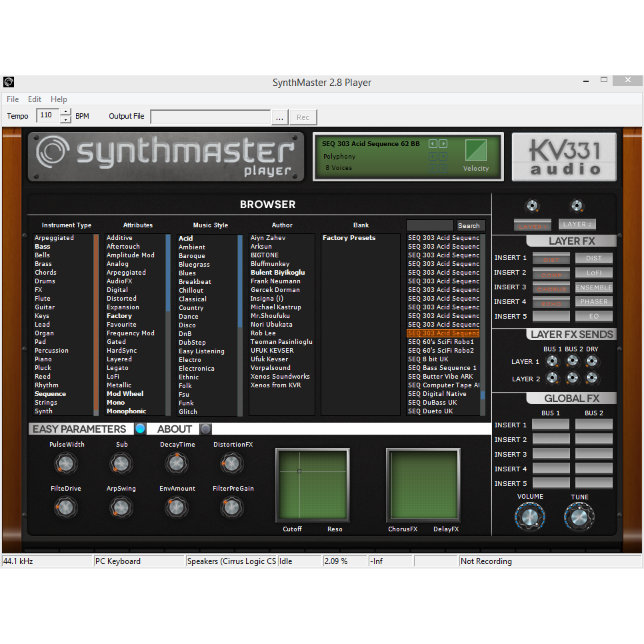The width and height of the screenshot is (644, 644).
Task: Click the Tune knob
Action: point(579,515)
